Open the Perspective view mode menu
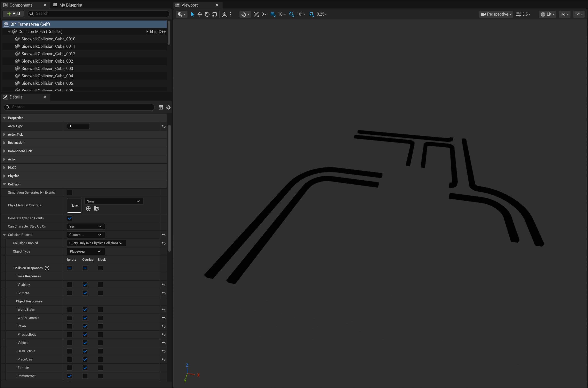Screen dimensions: 588x388 click(x=496, y=14)
